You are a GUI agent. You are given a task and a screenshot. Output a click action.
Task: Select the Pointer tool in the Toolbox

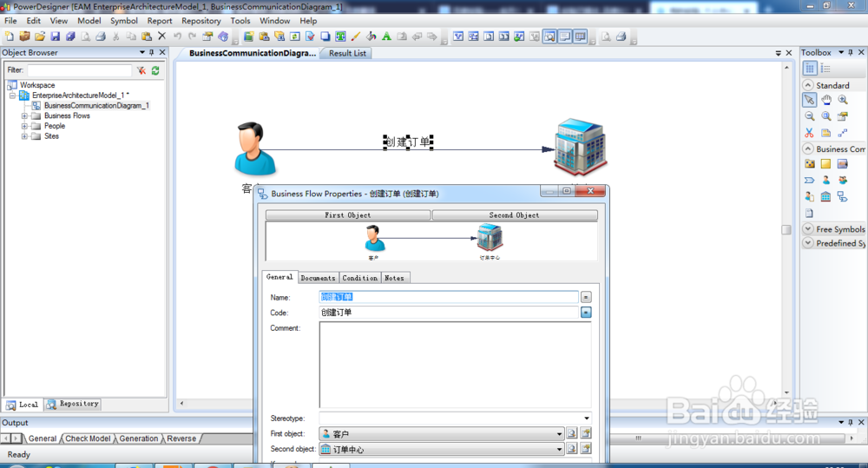pyautogui.click(x=809, y=100)
